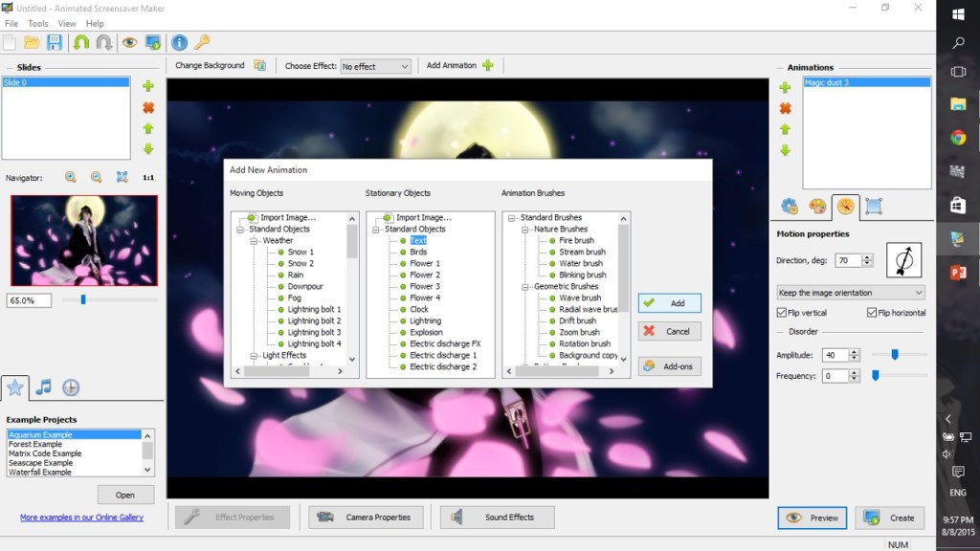
Task: Move the animation down in the Animations list
Action: (x=785, y=150)
